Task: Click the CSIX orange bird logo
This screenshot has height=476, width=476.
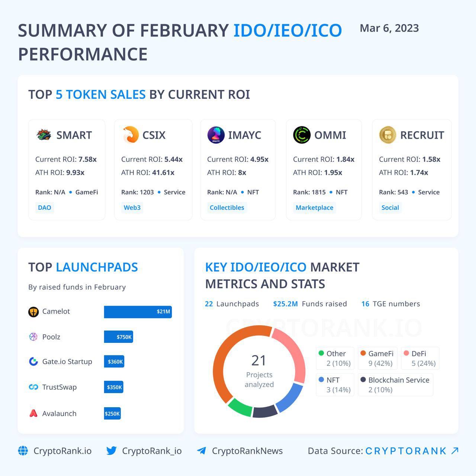Action: click(131, 135)
